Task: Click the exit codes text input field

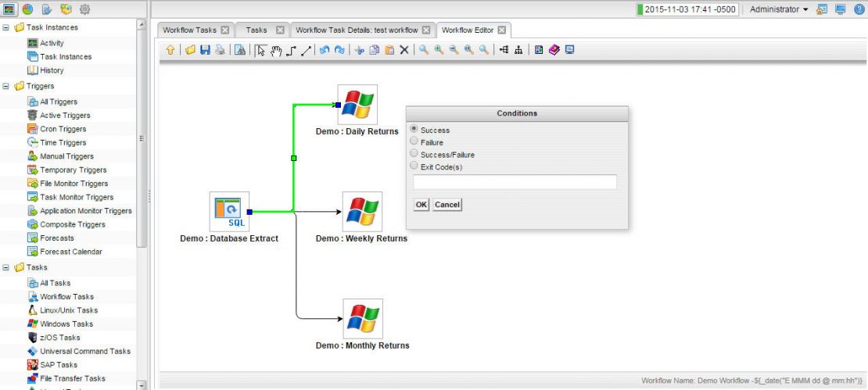Action: coord(515,182)
